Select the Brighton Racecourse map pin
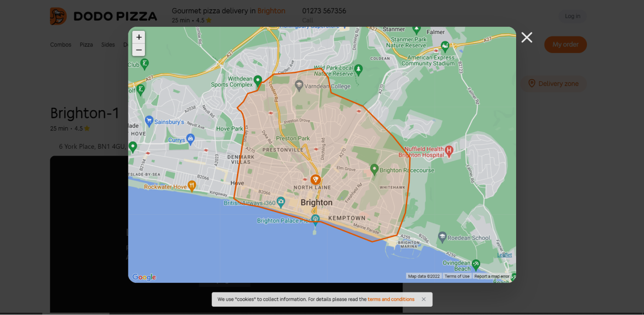This screenshot has width=644, height=315. (x=374, y=169)
